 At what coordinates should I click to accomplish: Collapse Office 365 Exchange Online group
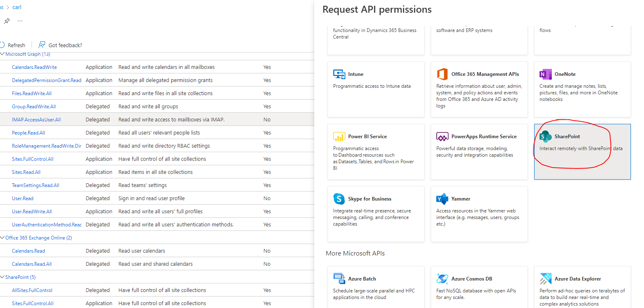coord(2,238)
